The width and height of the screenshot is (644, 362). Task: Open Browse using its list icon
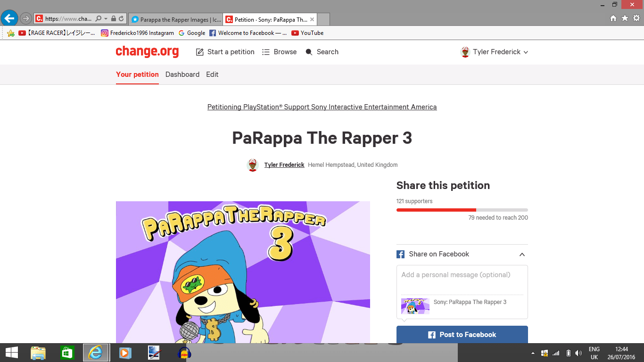tap(266, 52)
